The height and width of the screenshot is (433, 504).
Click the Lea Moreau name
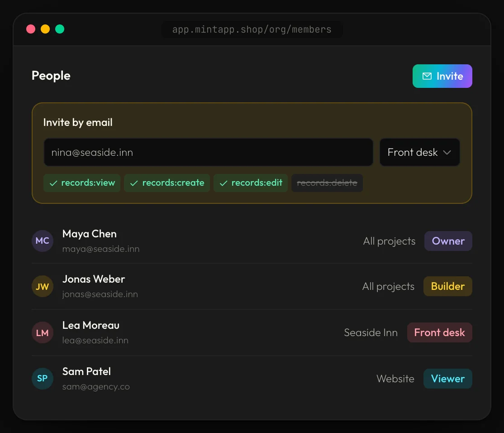point(91,325)
